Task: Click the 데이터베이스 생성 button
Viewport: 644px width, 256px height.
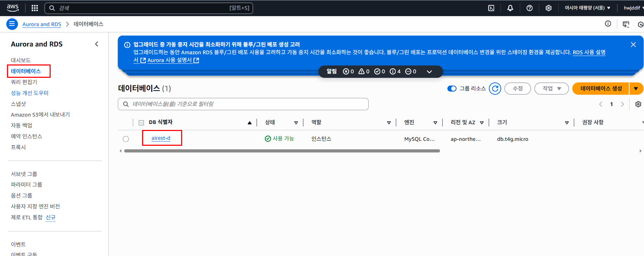Action: point(601,88)
